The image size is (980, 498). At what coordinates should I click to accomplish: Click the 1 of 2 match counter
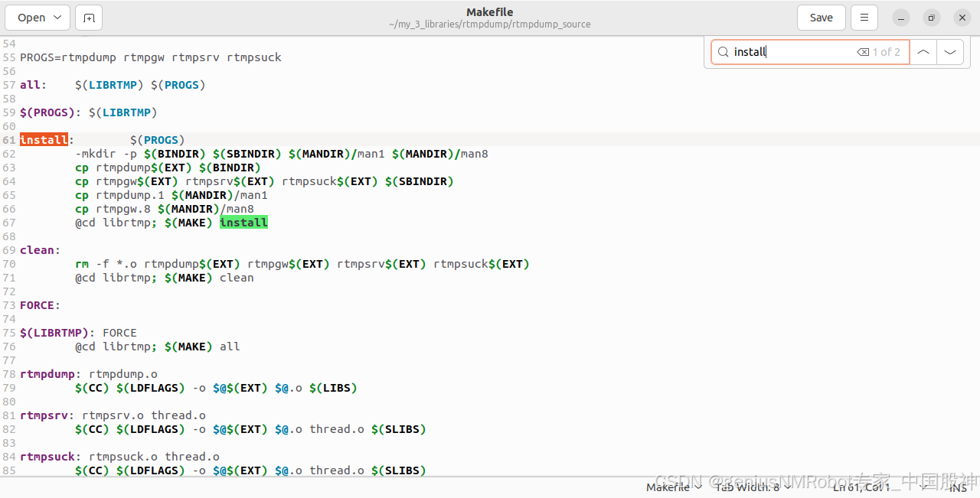pos(887,52)
